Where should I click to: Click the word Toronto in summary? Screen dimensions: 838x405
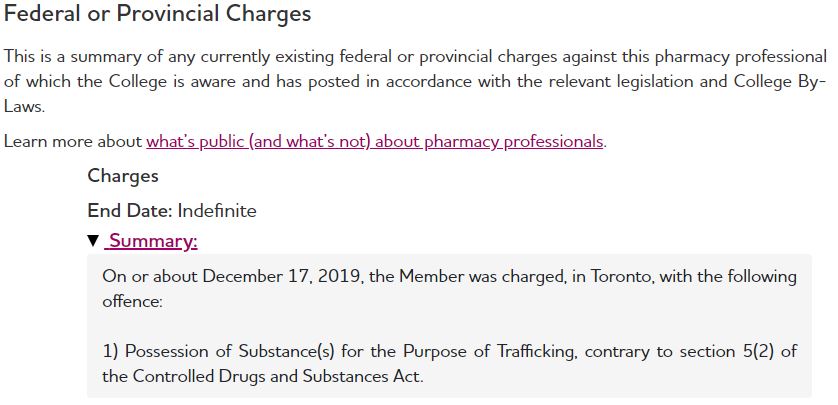tap(619, 276)
